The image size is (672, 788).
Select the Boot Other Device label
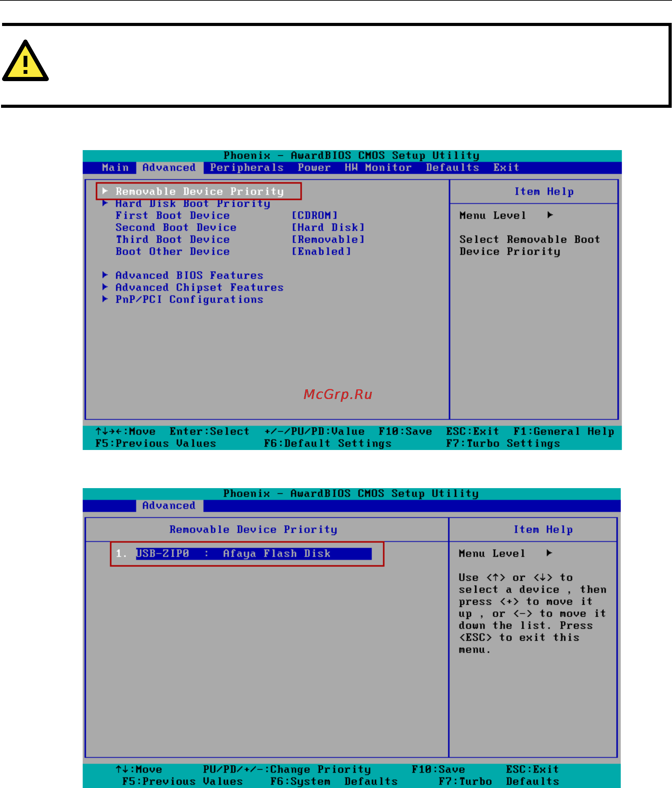click(173, 251)
